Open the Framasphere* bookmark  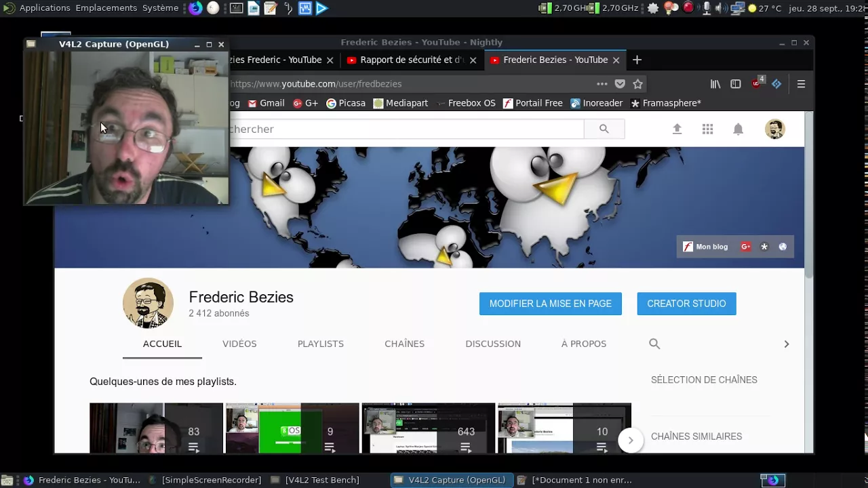tap(666, 103)
